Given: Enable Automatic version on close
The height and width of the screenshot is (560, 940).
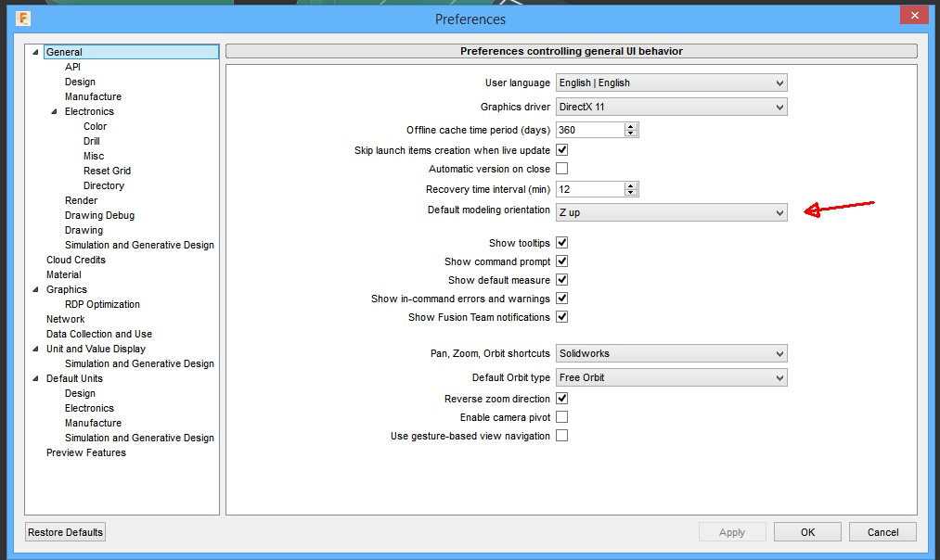Looking at the screenshot, I should 561,169.
